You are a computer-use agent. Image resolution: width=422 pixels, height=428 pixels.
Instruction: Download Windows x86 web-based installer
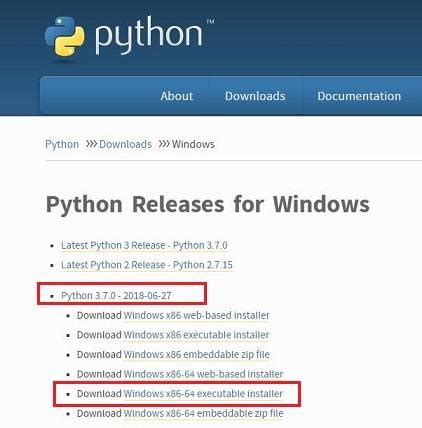(x=196, y=315)
